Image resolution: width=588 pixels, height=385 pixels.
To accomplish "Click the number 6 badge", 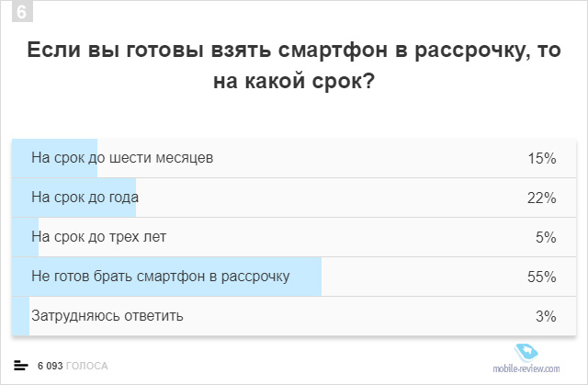I will tap(22, 12).
